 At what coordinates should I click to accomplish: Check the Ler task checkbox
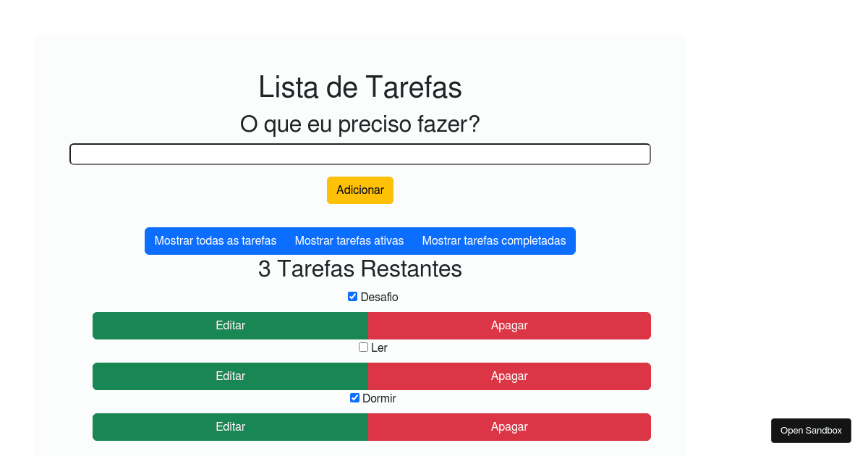point(363,347)
